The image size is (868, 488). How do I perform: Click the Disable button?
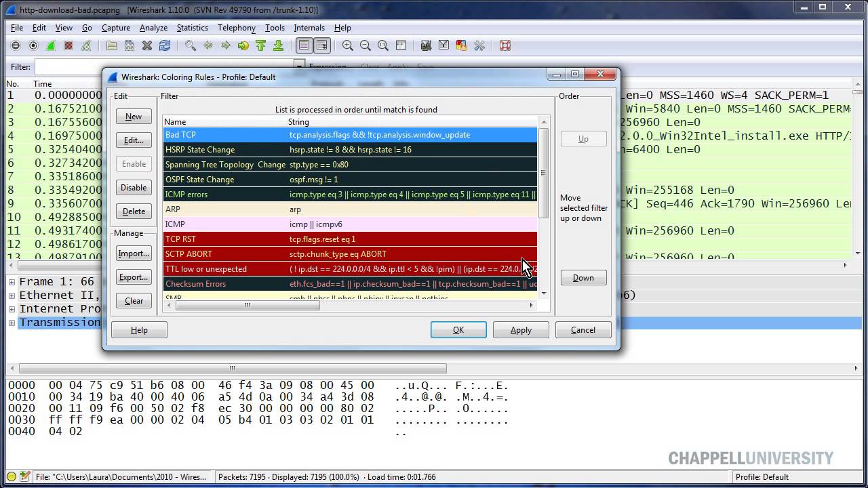pyautogui.click(x=134, y=188)
